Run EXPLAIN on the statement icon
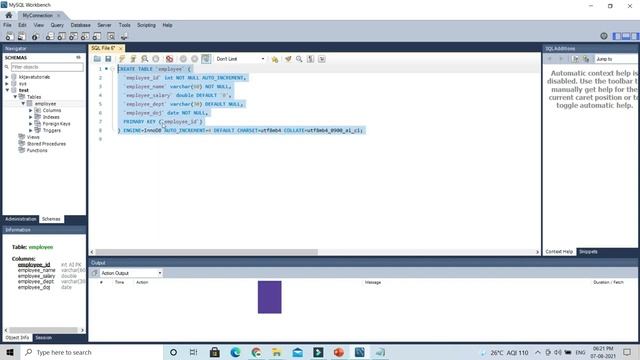 tap(144, 59)
